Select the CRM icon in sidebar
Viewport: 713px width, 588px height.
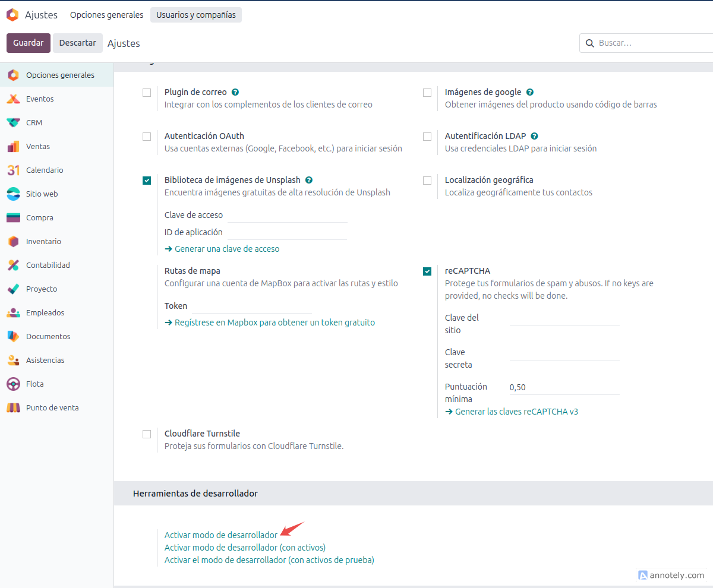coord(13,123)
